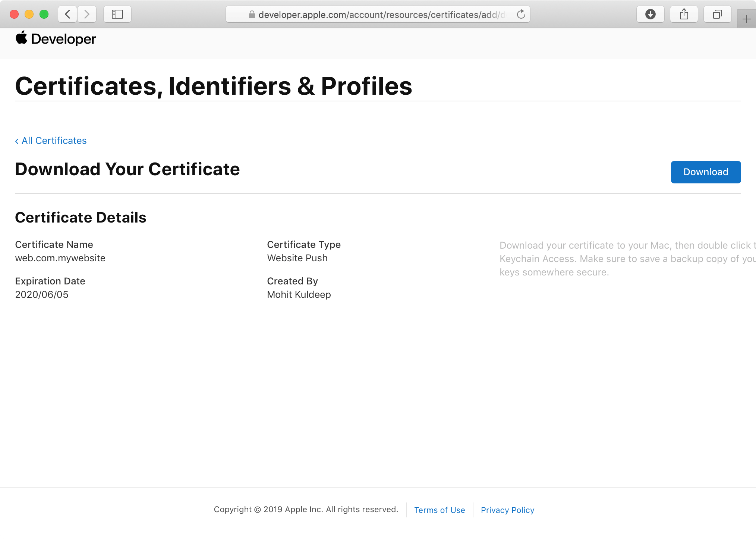The width and height of the screenshot is (756, 539).
Task: Click the Safari back arrow button
Action: [x=67, y=15]
